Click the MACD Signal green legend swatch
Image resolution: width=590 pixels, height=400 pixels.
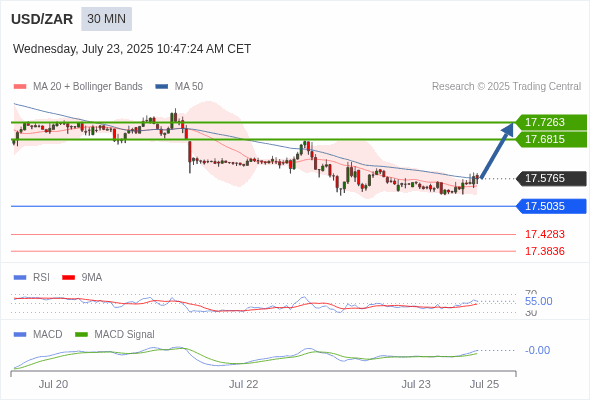[x=81, y=335]
